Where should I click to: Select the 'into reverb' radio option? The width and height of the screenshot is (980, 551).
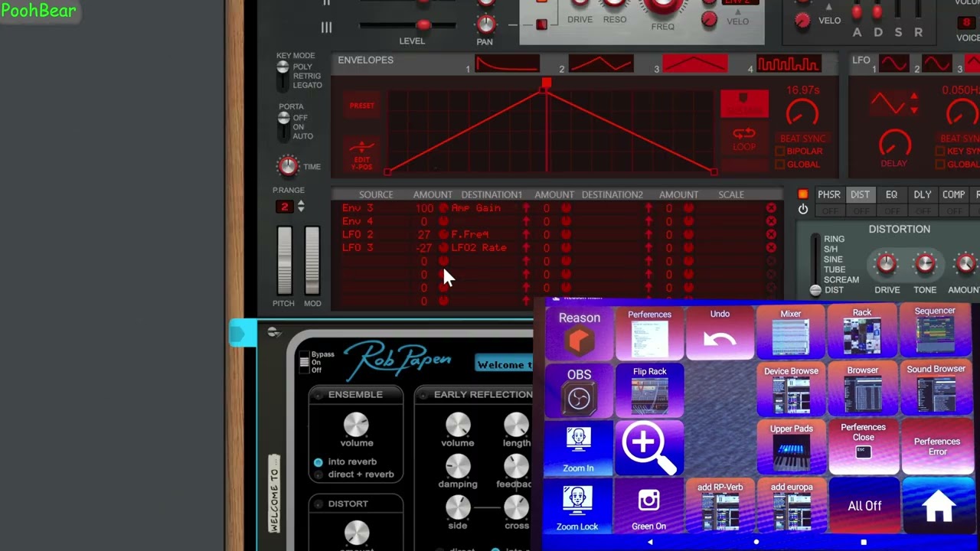[x=318, y=462]
